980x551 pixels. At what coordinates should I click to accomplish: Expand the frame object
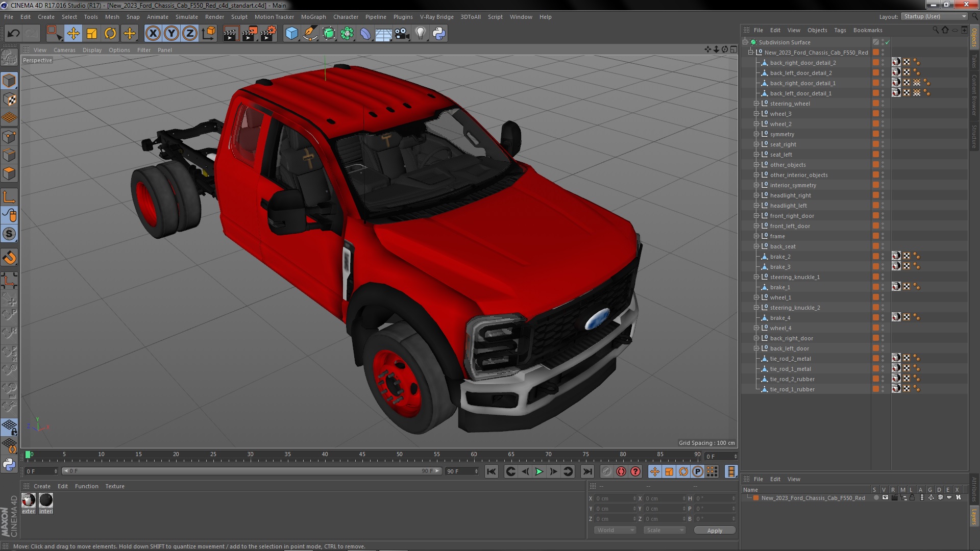pyautogui.click(x=756, y=236)
